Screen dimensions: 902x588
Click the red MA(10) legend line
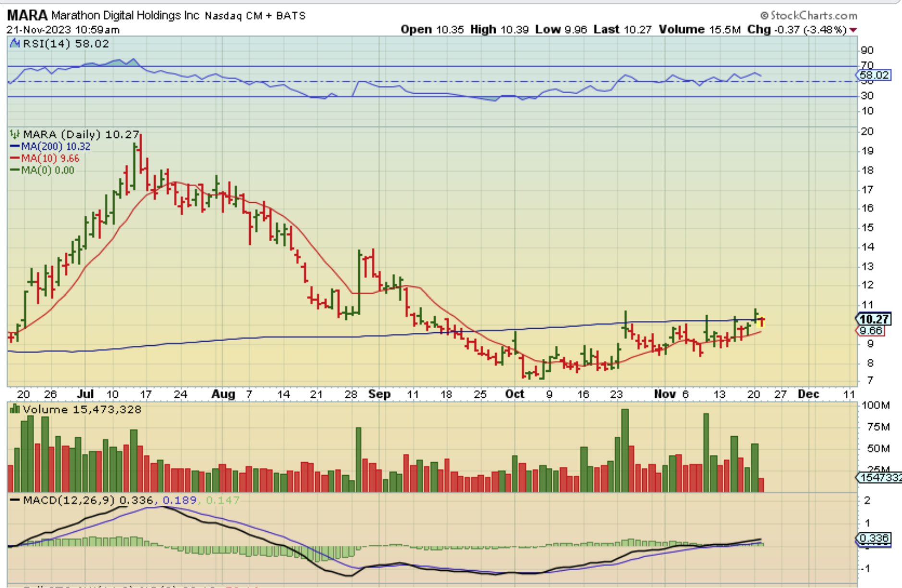click(15, 159)
